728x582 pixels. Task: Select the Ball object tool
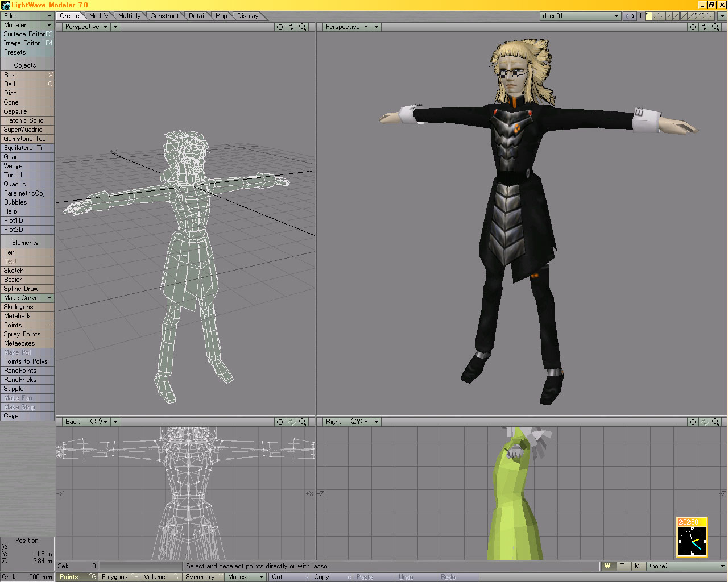27,84
